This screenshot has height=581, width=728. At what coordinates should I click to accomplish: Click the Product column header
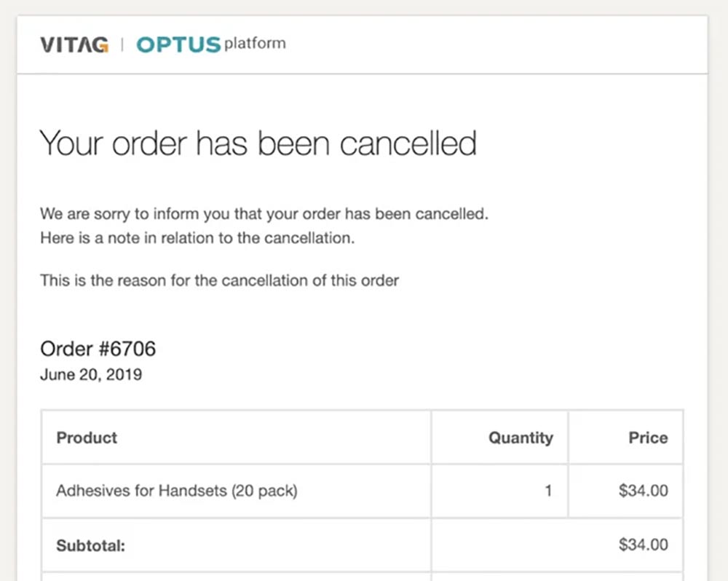87,438
